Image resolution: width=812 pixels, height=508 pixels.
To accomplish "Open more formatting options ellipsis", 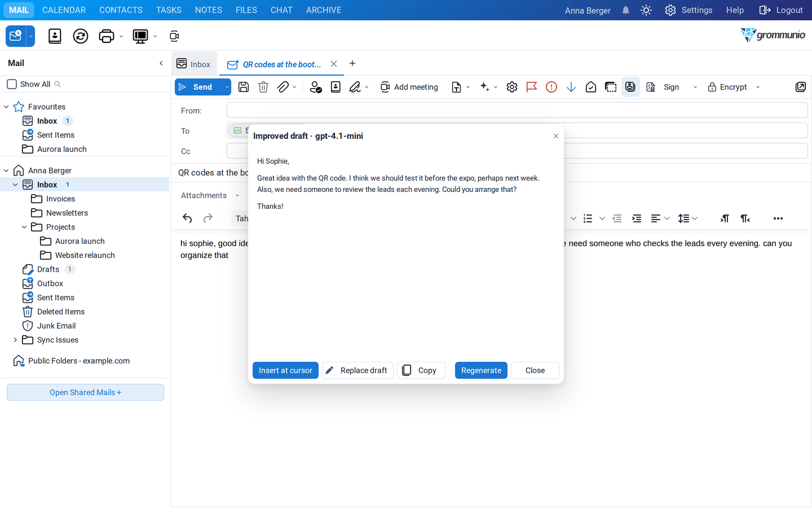I will (x=778, y=218).
